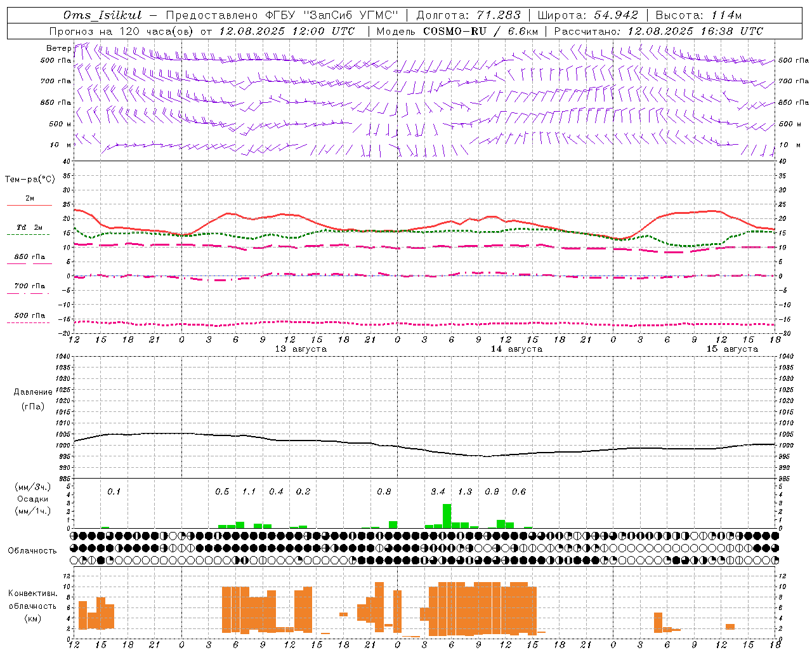Click the latitude value Широта: 54.942
Screen dimensions: 812x650
587,15
